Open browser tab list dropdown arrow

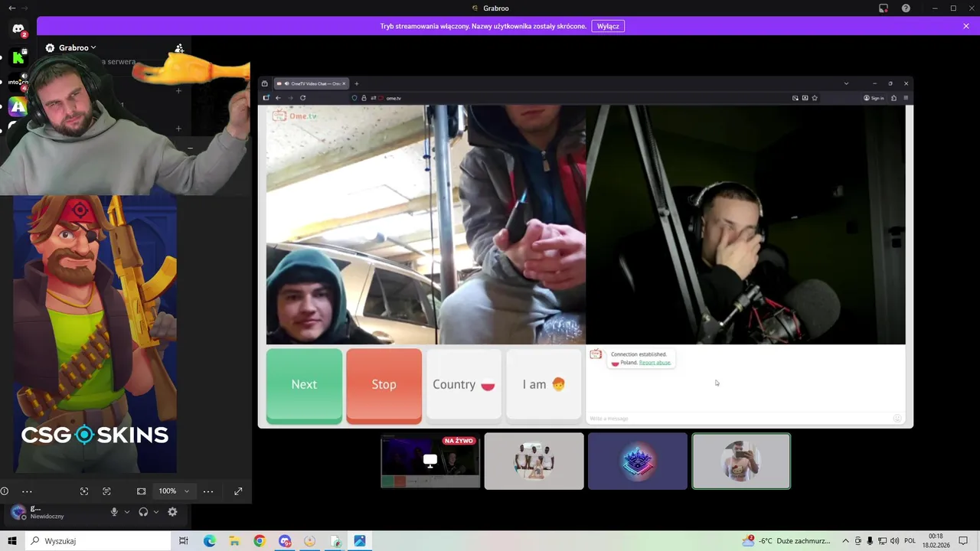click(x=846, y=83)
